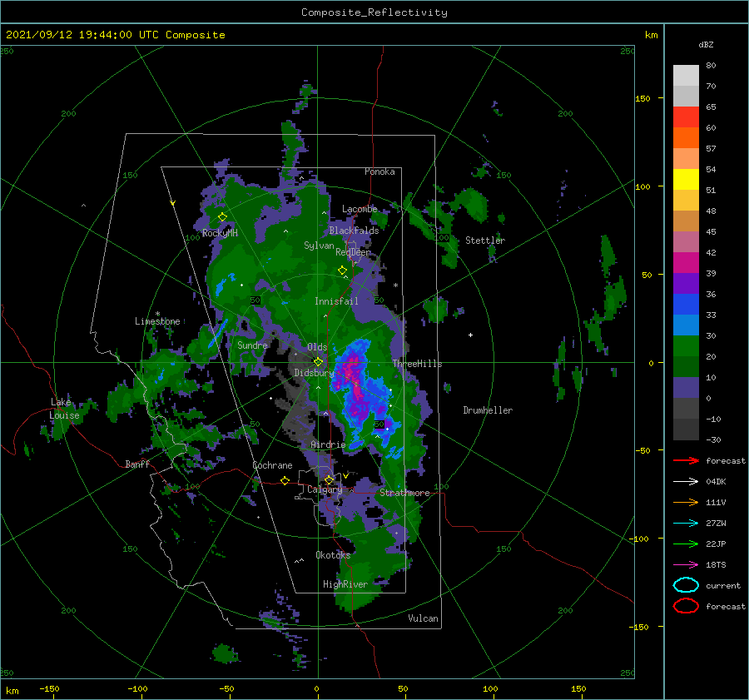
Task: Select the Vulcan town label
Action: 423,618
